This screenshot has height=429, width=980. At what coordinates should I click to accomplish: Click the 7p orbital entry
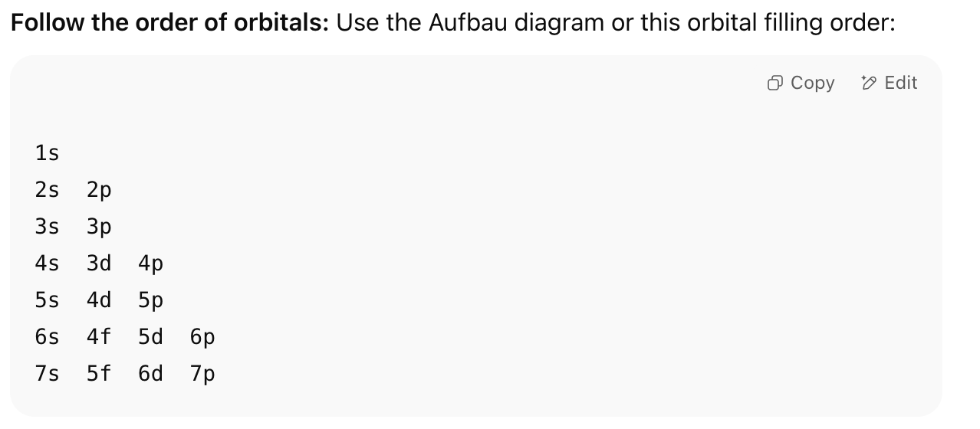pyautogui.click(x=203, y=375)
